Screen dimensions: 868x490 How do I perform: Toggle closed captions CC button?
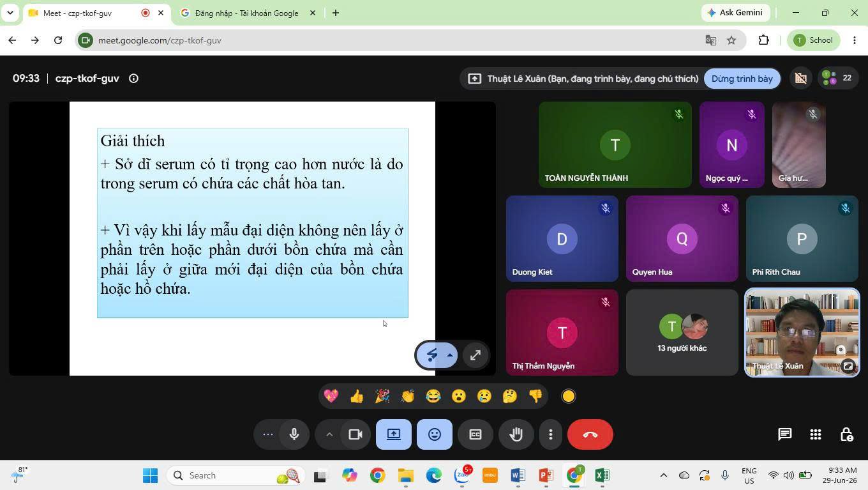[x=475, y=434]
